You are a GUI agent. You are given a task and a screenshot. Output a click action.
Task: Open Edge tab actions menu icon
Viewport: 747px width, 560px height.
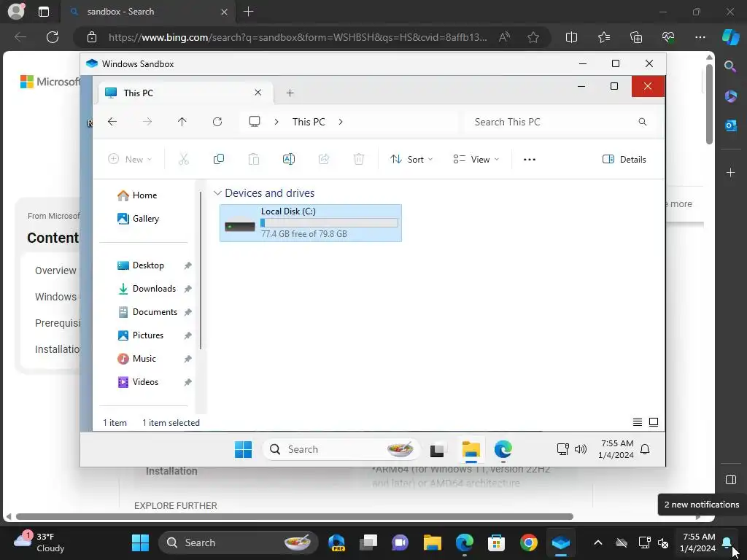(x=43, y=12)
